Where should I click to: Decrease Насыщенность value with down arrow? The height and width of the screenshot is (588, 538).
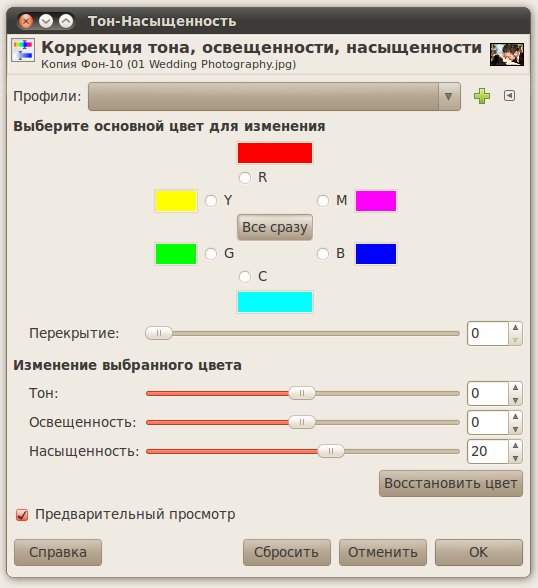pos(516,458)
